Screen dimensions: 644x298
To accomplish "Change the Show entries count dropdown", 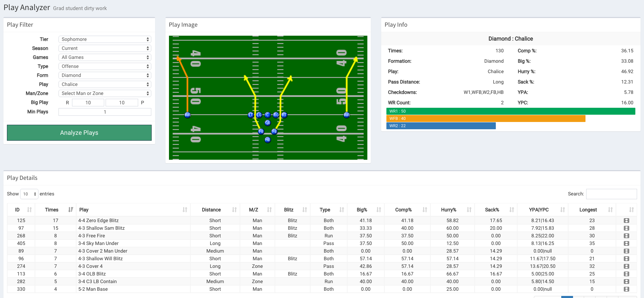I will [29, 194].
